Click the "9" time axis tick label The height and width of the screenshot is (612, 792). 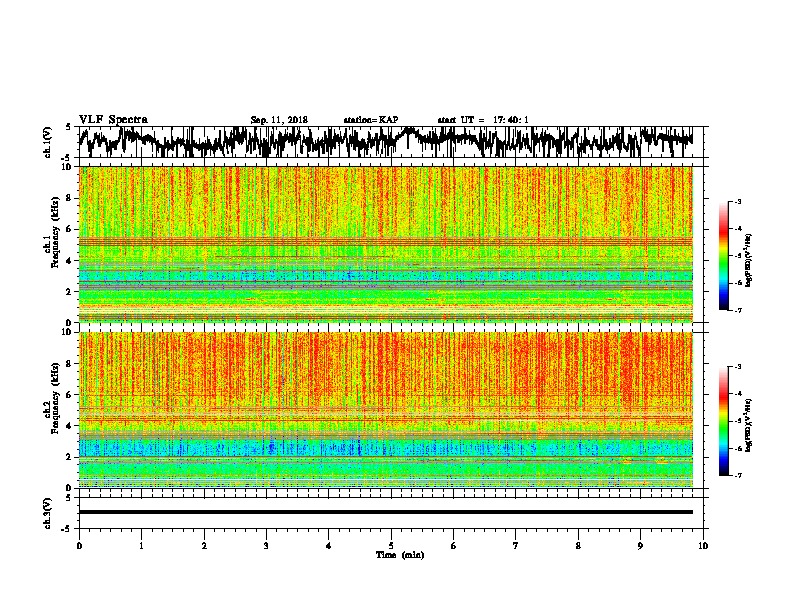640,546
